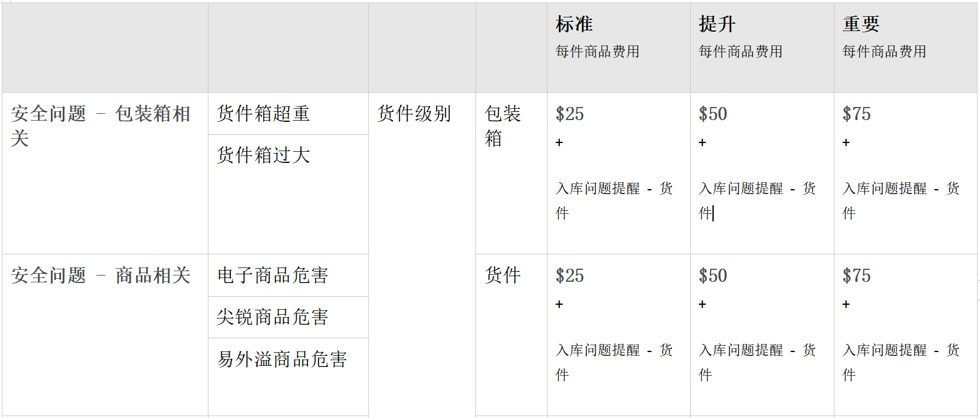The width and height of the screenshot is (980, 418).
Task: Click the 易外溢商品危害 cell
Action: (288, 377)
